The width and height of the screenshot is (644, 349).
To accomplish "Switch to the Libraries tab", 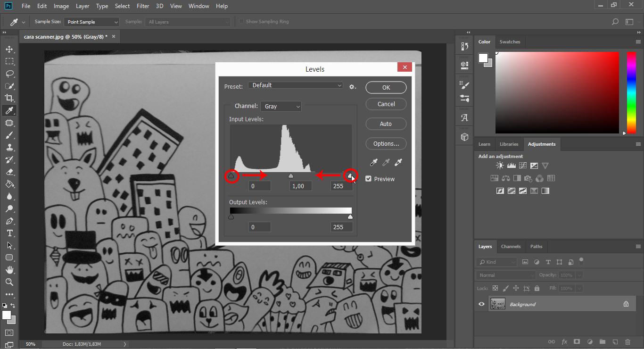I will 509,144.
